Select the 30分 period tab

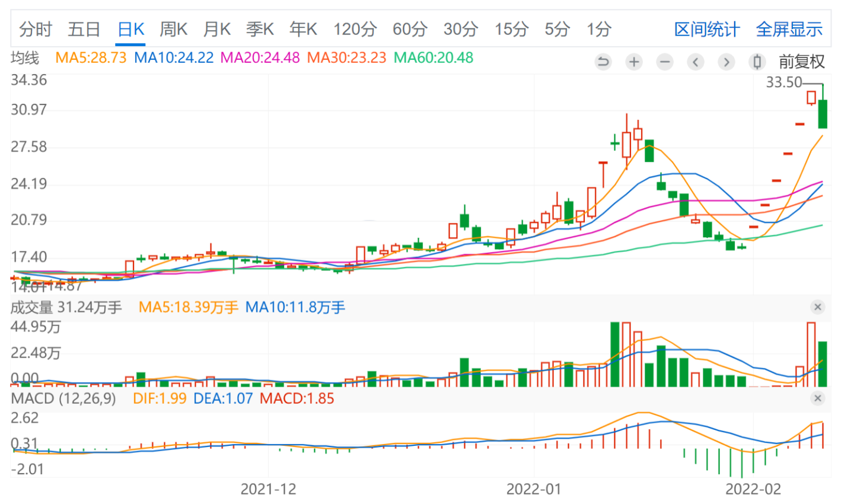[461, 29]
